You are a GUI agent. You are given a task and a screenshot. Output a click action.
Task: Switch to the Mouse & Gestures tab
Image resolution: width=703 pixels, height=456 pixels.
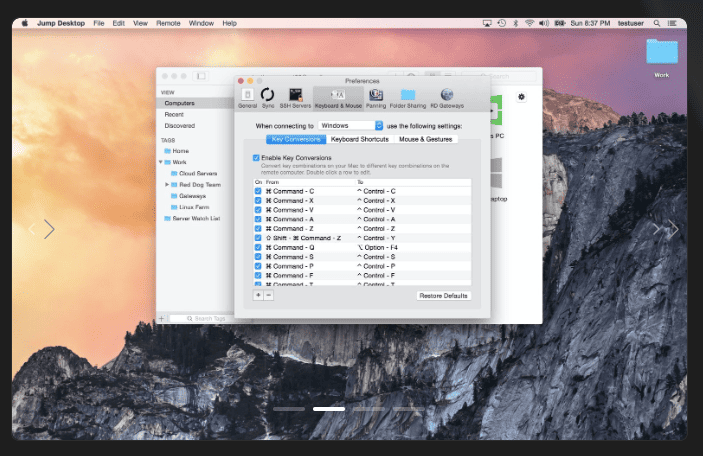coord(425,139)
